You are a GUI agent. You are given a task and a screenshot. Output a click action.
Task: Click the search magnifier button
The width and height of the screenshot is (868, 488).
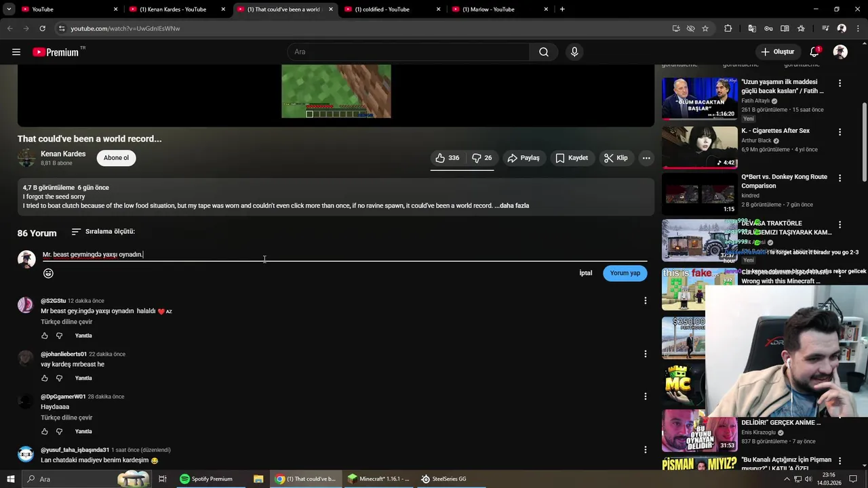(x=544, y=52)
